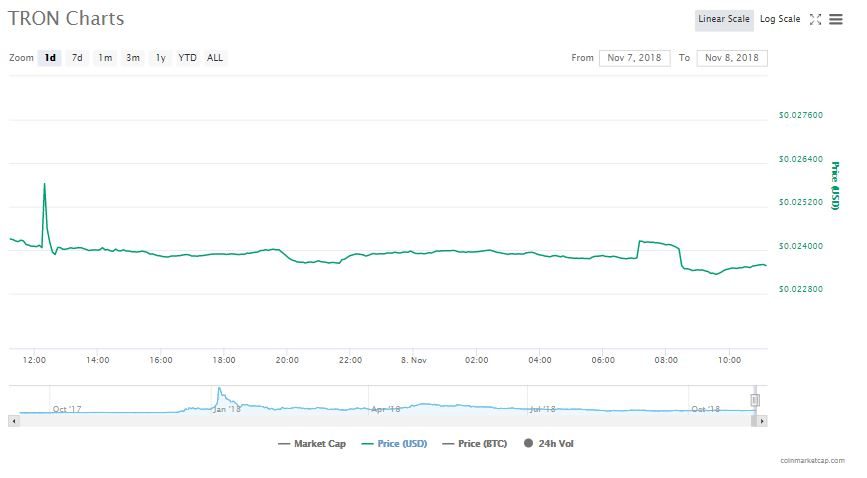Click the navigator scrollbar track
The width and height of the screenshot is (867, 478).
pyautogui.click(x=387, y=421)
